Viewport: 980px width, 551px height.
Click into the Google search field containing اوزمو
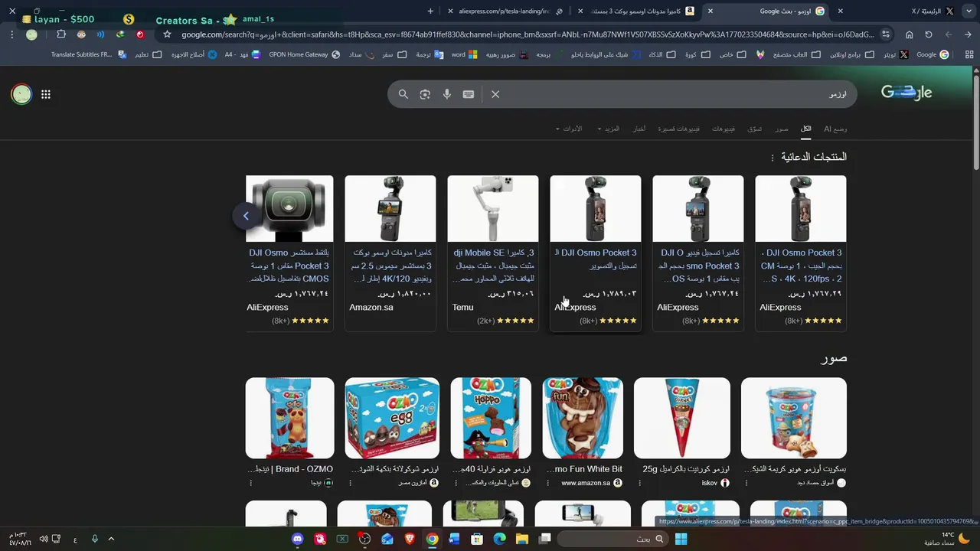coord(674,94)
